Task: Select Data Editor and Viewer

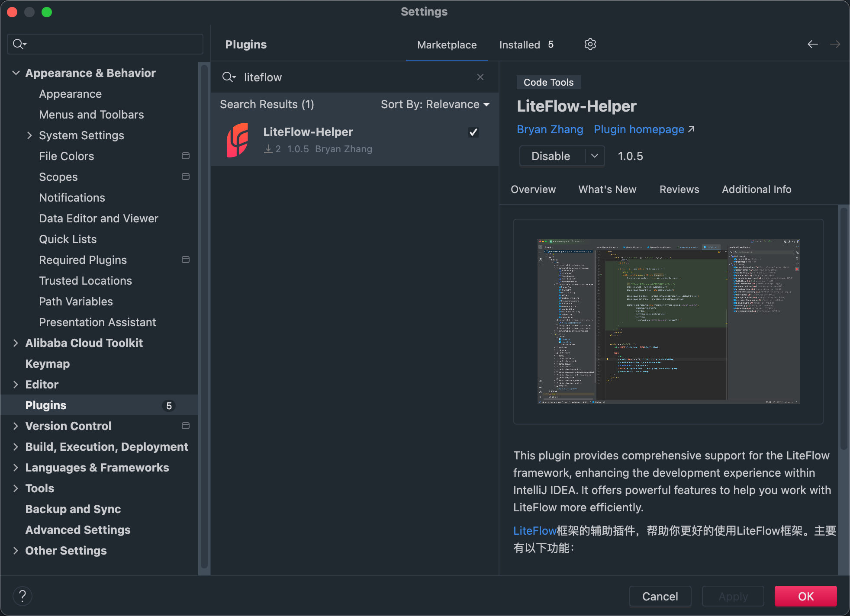Action: coord(99,218)
